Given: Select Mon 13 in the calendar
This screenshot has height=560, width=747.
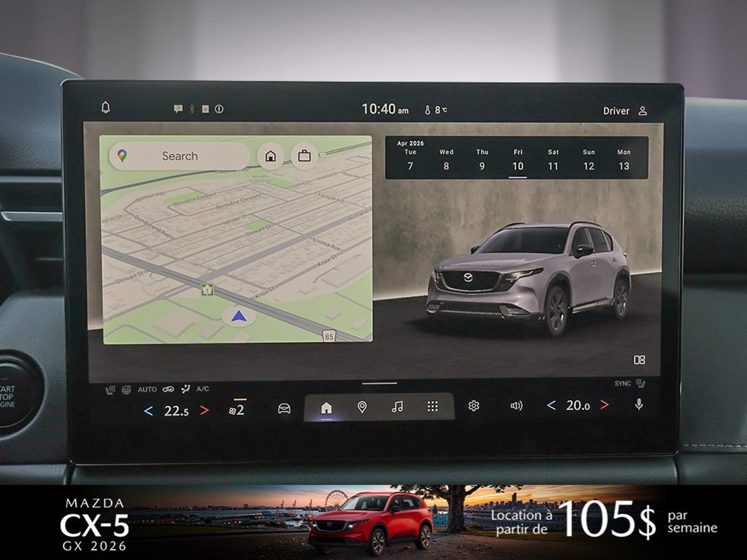Looking at the screenshot, I should pos(624,160).
